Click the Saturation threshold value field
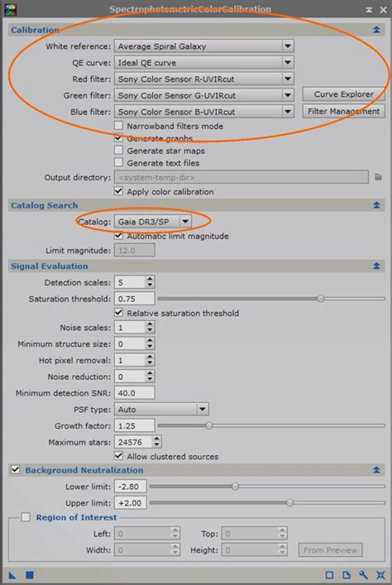This screenshot has width=392, height=585. point(134,299)
